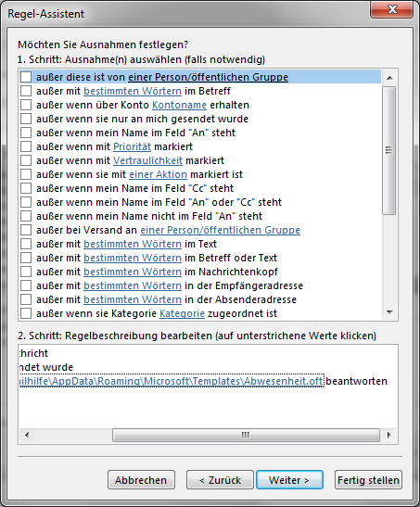
Task: Click the rule description scroll-right arrow
Action: 389,435
